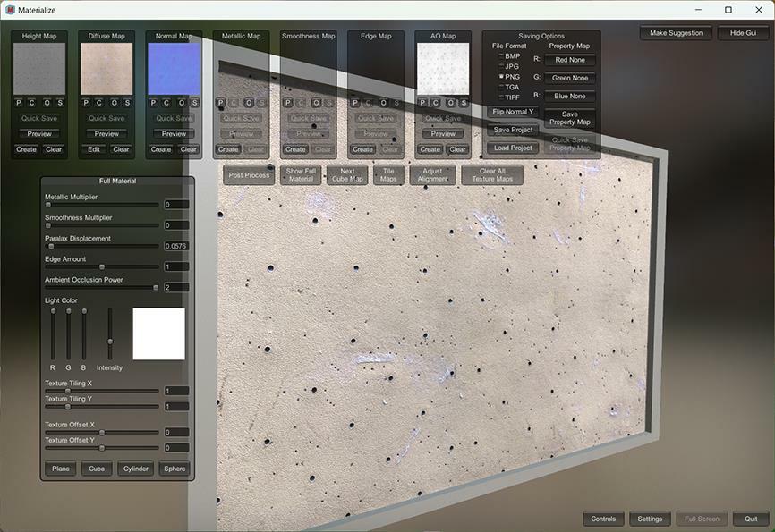775x532 pixels.
Task: Click the O button under Normal Map
Action: tap(182, 103)
